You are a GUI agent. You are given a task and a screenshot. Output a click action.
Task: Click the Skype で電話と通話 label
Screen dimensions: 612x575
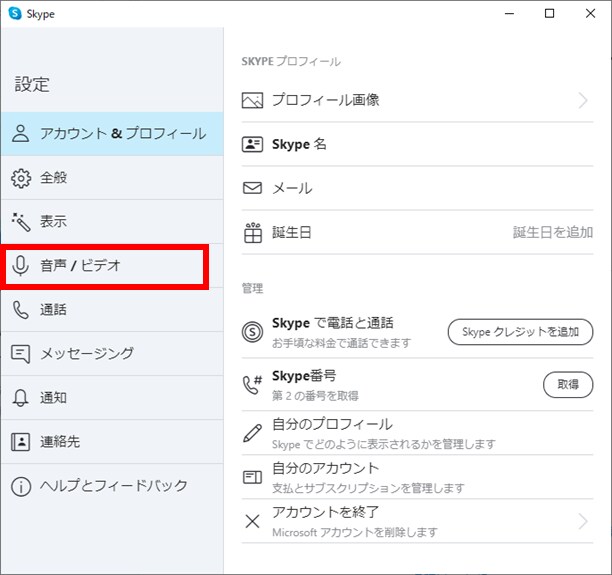pyautogui.click(x=333, y=323)
